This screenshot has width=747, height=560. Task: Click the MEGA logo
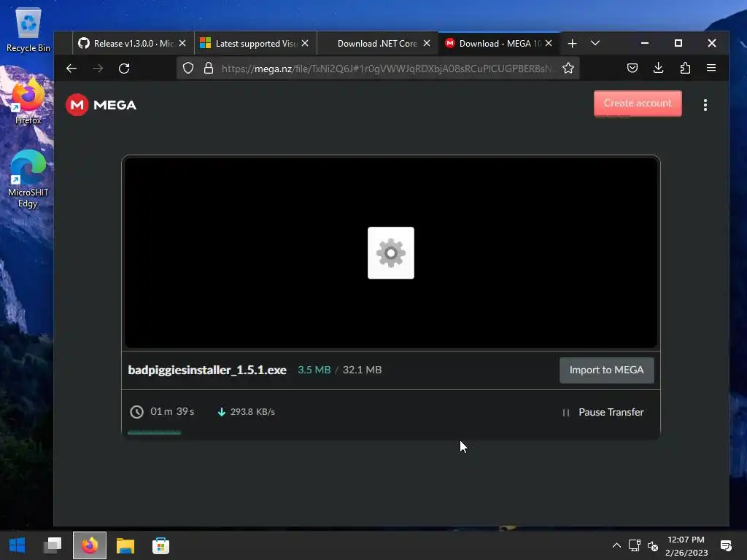pos(101,105)
